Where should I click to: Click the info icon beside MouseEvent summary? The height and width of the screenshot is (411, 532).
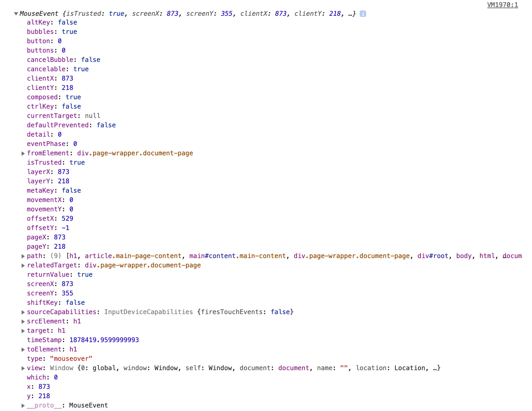363,14
